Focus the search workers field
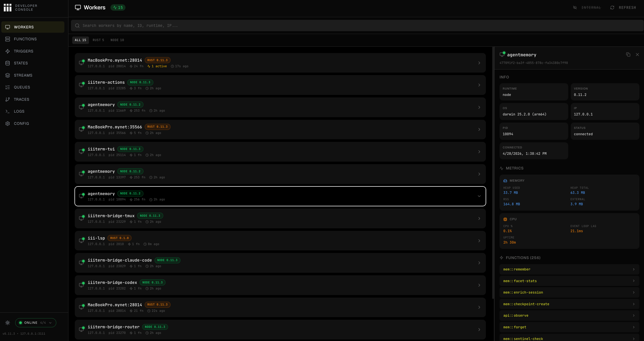Viewport: 644px width, 341px height. 357,26
